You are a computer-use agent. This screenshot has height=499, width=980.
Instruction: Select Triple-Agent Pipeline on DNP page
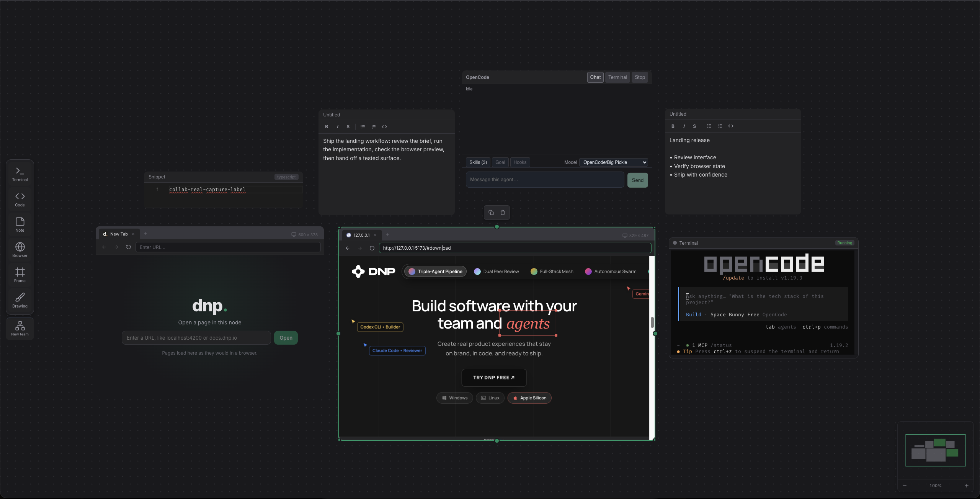click(x=436, y=272)
